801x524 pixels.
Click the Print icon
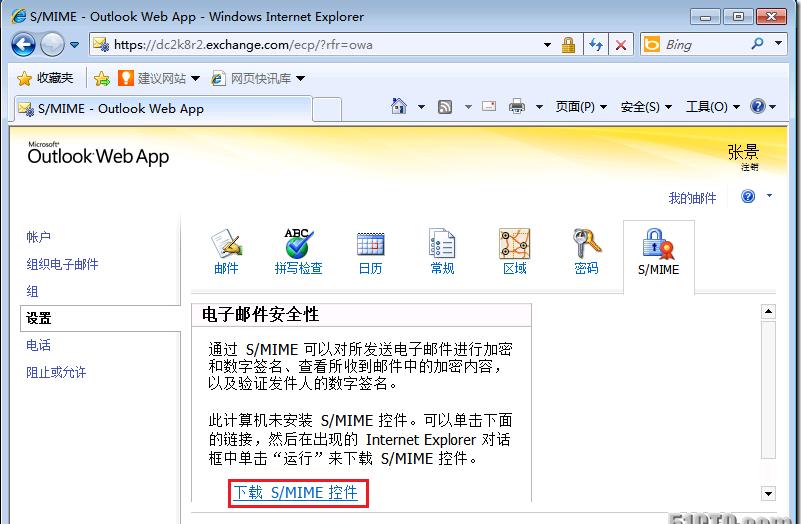point(517,106)
